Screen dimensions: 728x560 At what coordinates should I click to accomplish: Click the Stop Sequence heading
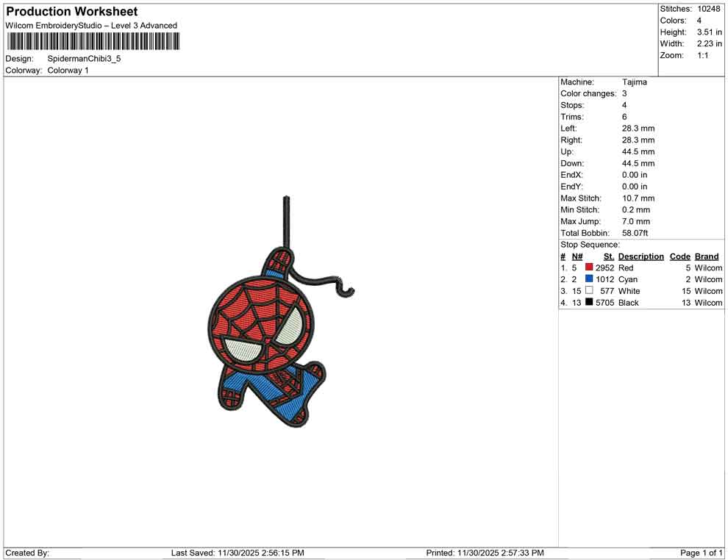point(588,244)
